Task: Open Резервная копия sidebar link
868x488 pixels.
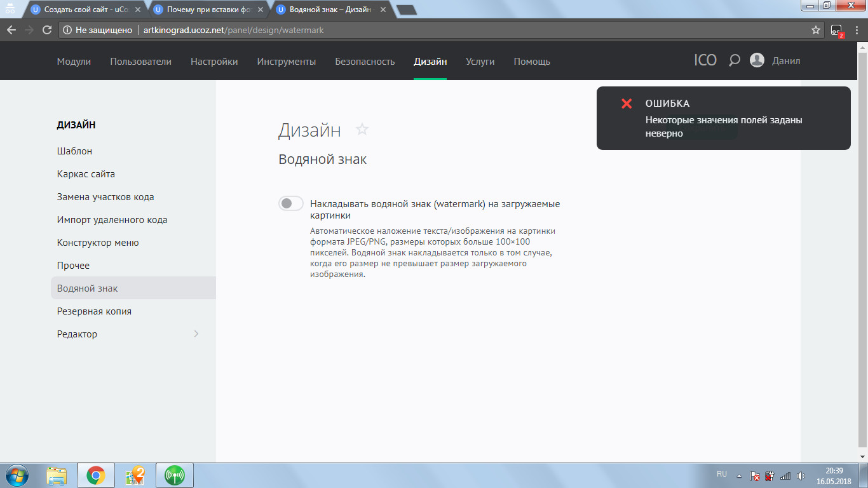Action: pos(94,311)
